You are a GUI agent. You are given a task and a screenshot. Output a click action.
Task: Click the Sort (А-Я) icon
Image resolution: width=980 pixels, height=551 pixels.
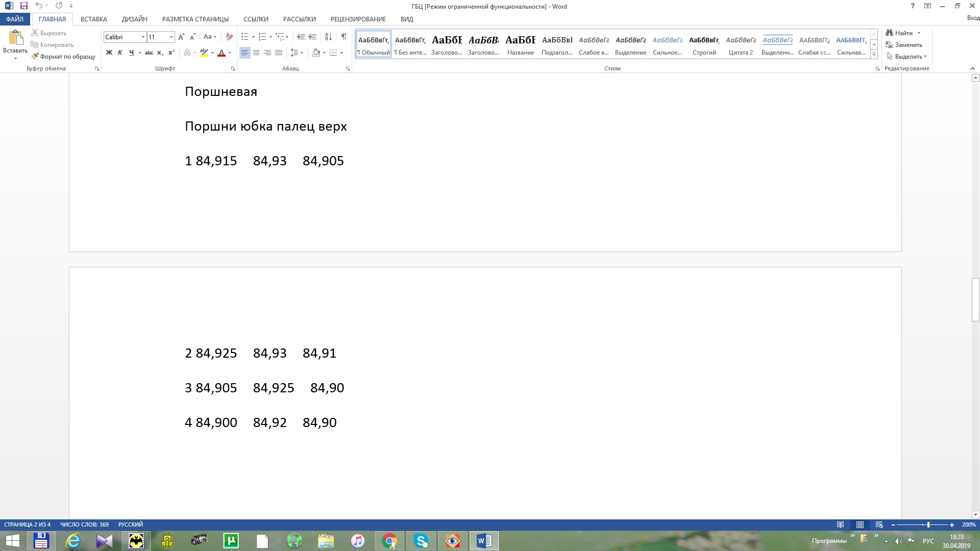328,37
